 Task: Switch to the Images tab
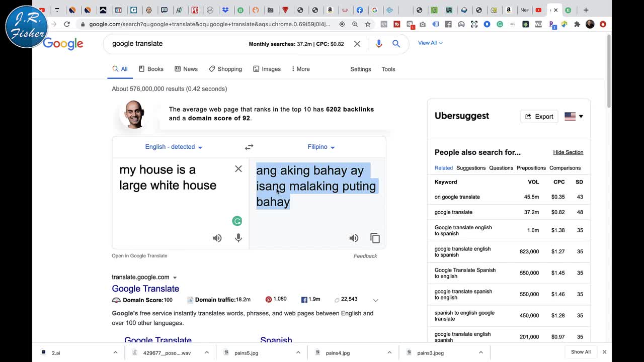pyautogui.click(x=267, y=69)
